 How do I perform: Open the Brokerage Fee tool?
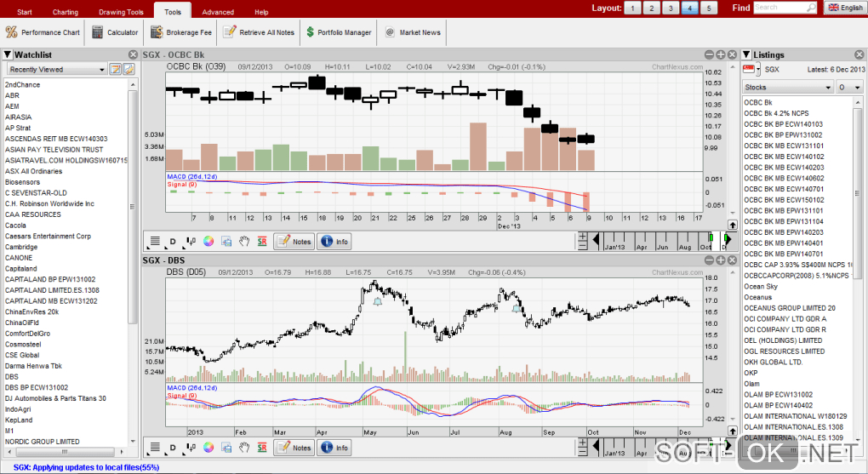181,32
